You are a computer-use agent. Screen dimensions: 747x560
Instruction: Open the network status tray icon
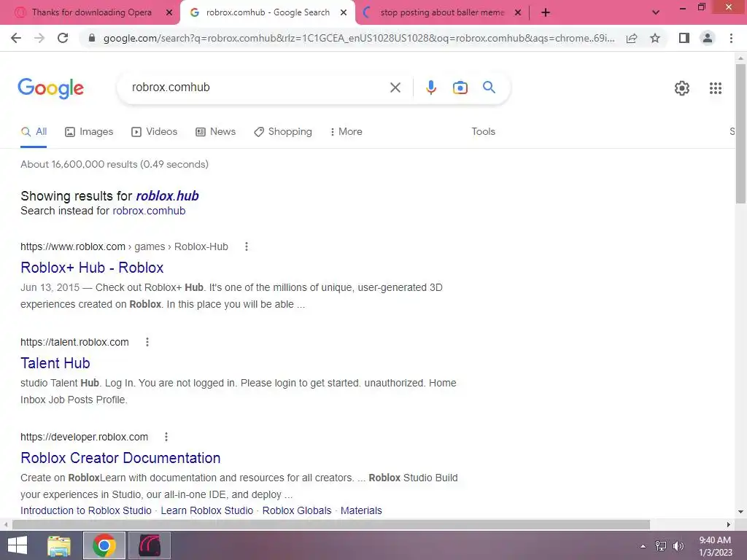(661, 546)
